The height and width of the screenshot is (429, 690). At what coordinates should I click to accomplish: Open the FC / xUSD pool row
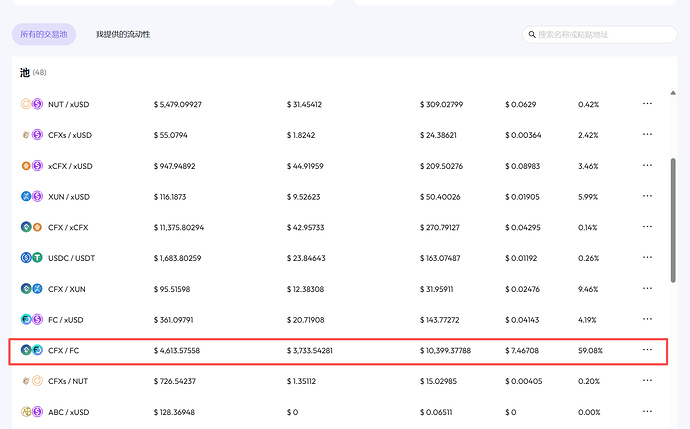tap(339, 319)
